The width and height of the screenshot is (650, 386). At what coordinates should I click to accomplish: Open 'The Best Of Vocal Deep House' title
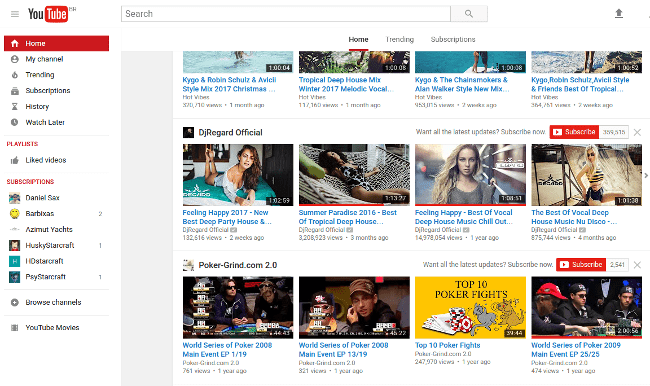coord(574,217)
